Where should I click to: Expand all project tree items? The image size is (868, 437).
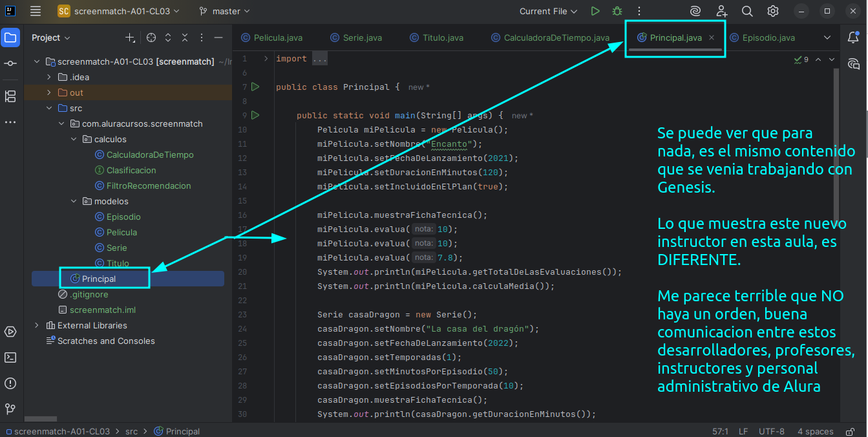point(168,37)
